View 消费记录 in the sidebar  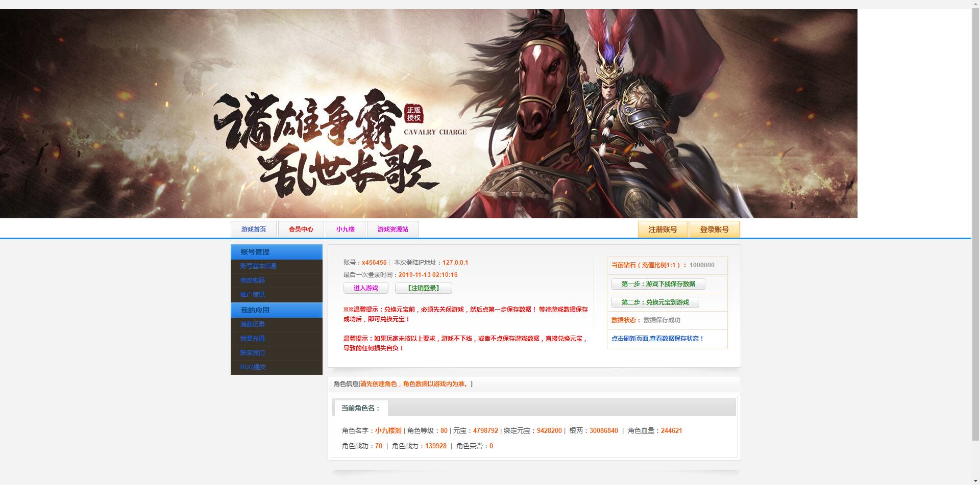(x=252, y=324)
